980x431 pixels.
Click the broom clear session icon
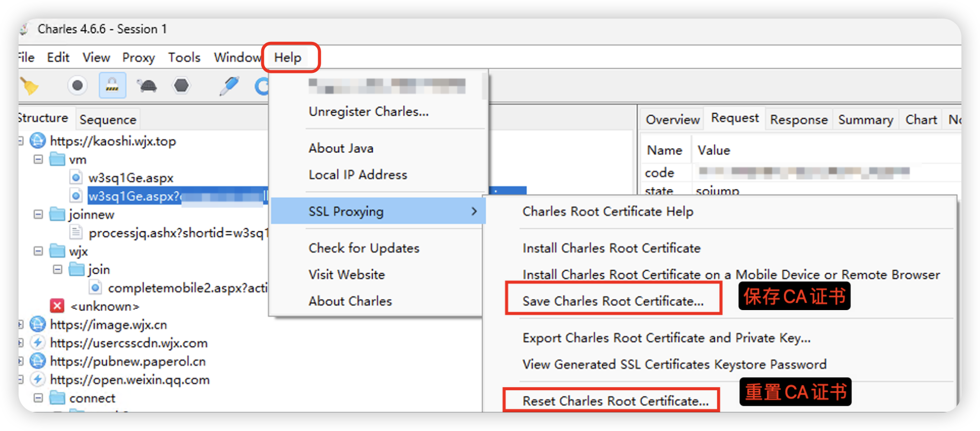[29, 86]
